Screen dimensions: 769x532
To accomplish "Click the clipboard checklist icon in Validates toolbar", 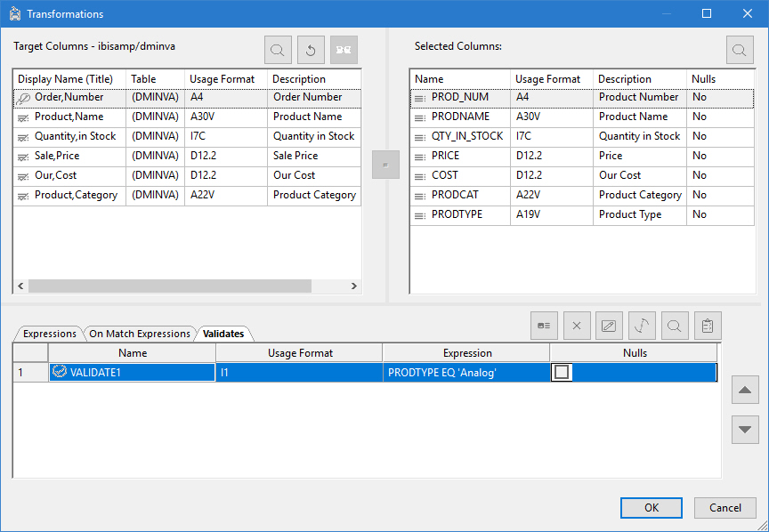I will [x=708, y=326].
